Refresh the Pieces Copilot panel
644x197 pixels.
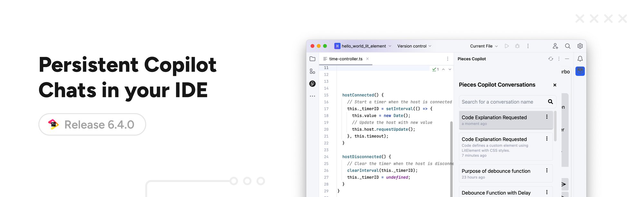pos(551,59)
